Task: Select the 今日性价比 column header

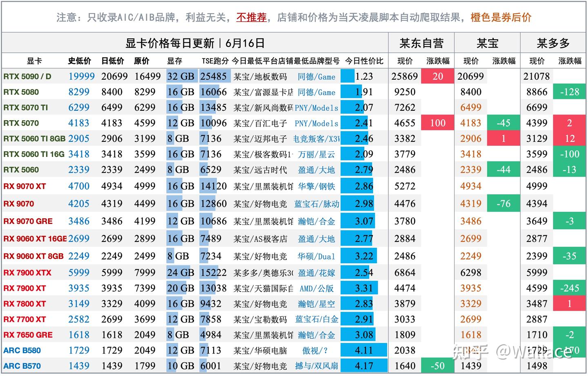Action: [x=364, y=61]
